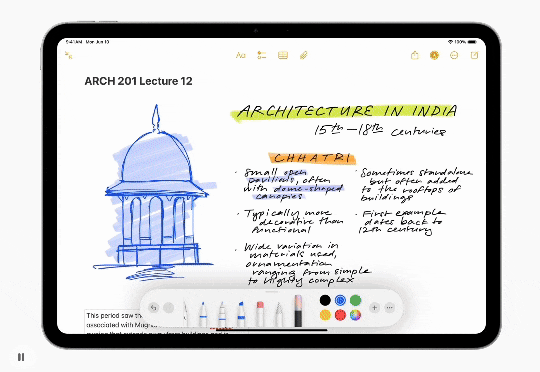Image resolution: width=540 pixels, height=372 pixels.
Task: Tap the highlighted CHHATRI heading
Action: pyautogui.click(x=312, y=158)
